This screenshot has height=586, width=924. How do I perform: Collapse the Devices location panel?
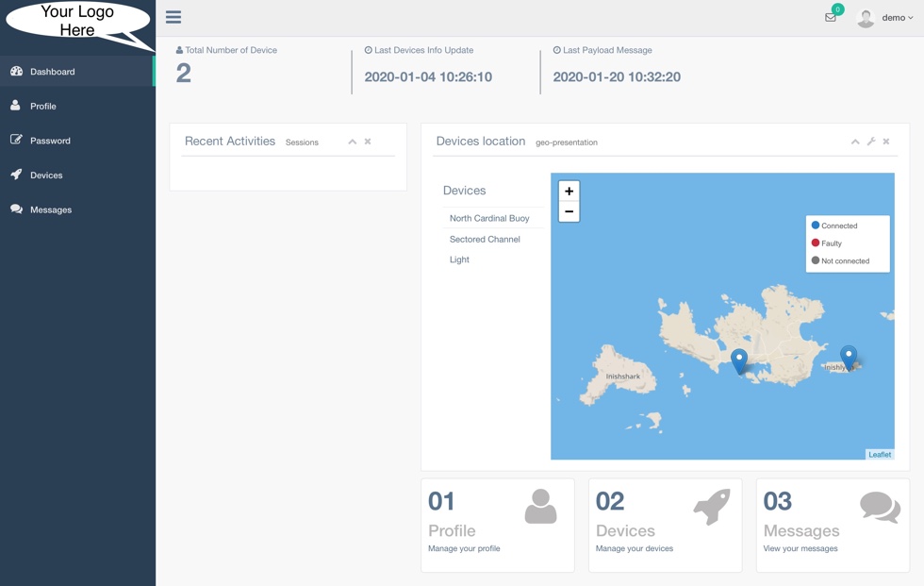[855, 142]
